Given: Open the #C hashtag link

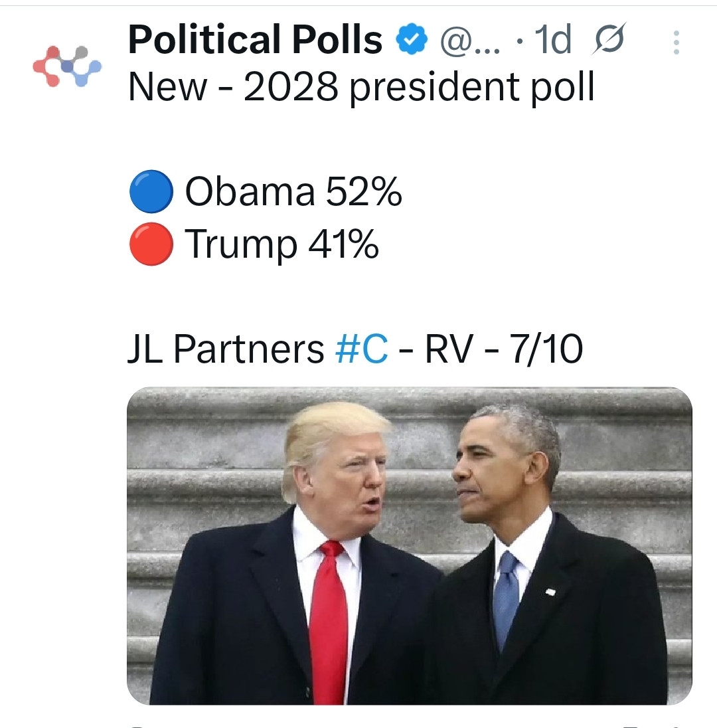Looking at the screenshot, I should [362, 349].
